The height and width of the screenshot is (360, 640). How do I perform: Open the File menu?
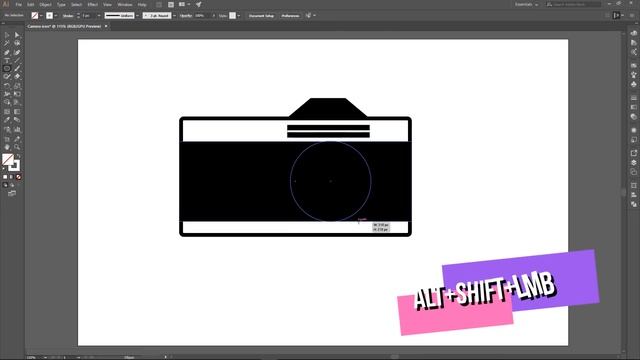coord(18,4)
